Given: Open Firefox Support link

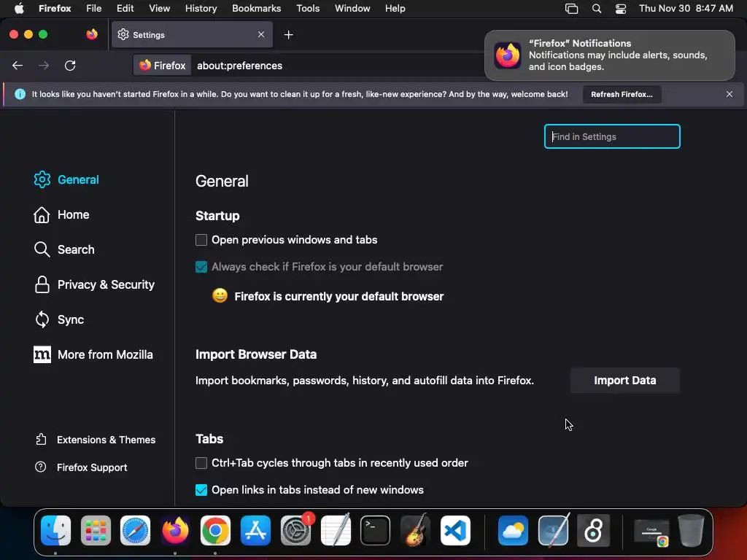Looking at the screenshot, I should pos(81,467).
